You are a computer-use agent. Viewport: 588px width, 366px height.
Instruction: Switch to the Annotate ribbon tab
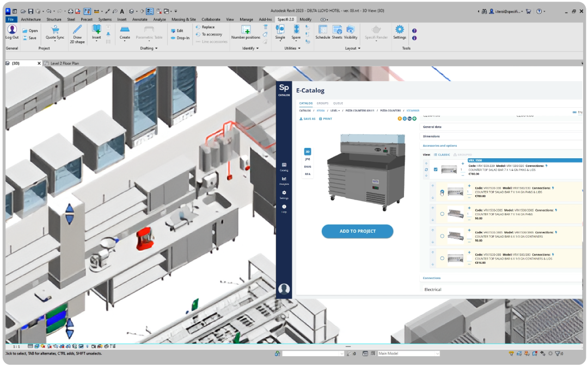coord(139,19)
